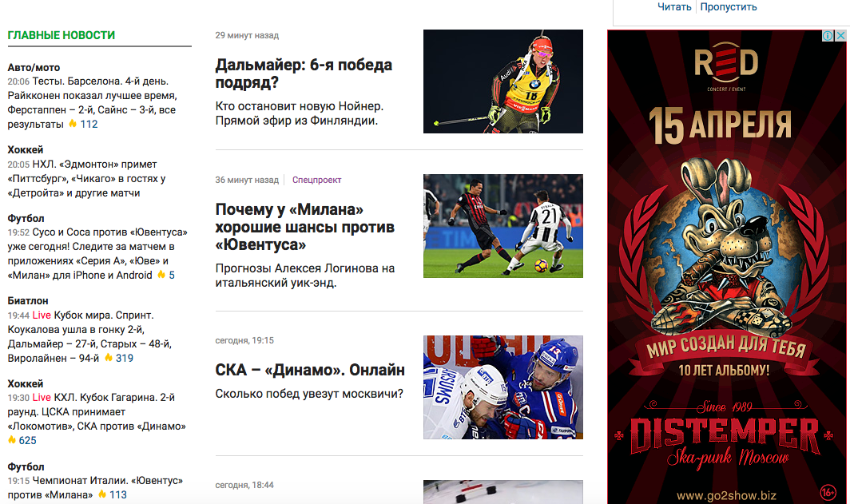Click the Milan–Juventus football match thumbnail
This screenshot has width=850, height=504.
click(503, 226)
